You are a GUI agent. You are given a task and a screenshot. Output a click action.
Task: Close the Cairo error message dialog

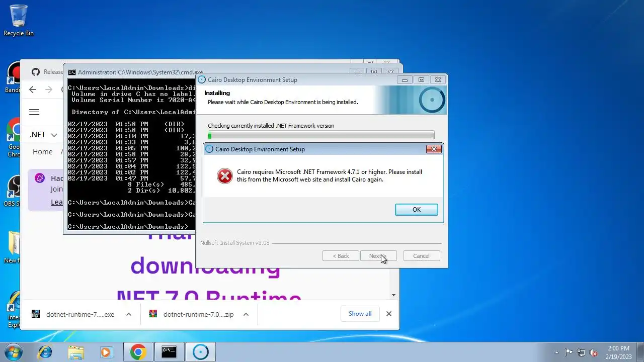click(434, 149)
